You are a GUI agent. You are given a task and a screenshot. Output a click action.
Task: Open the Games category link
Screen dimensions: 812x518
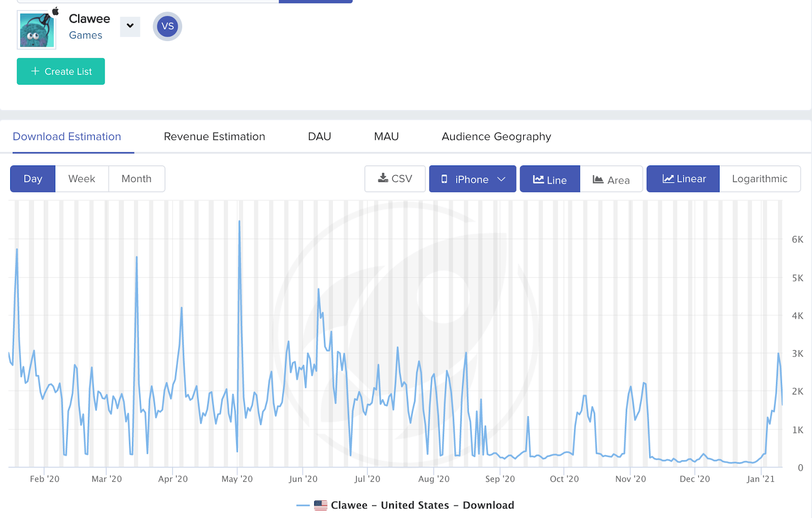click(x=85, y=36)
